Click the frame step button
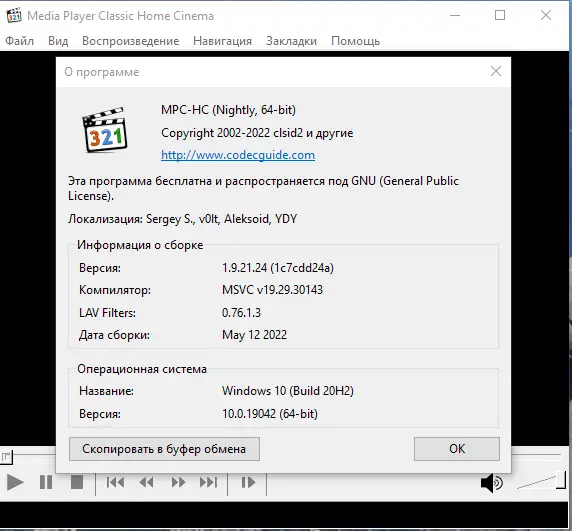572x531 pixels. 248,482
